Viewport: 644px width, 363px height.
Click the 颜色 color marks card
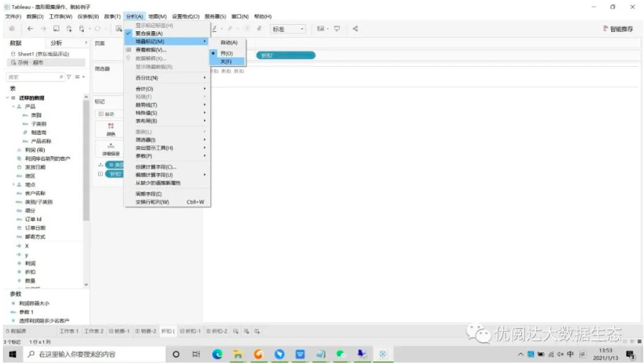[x=110, y=129]
